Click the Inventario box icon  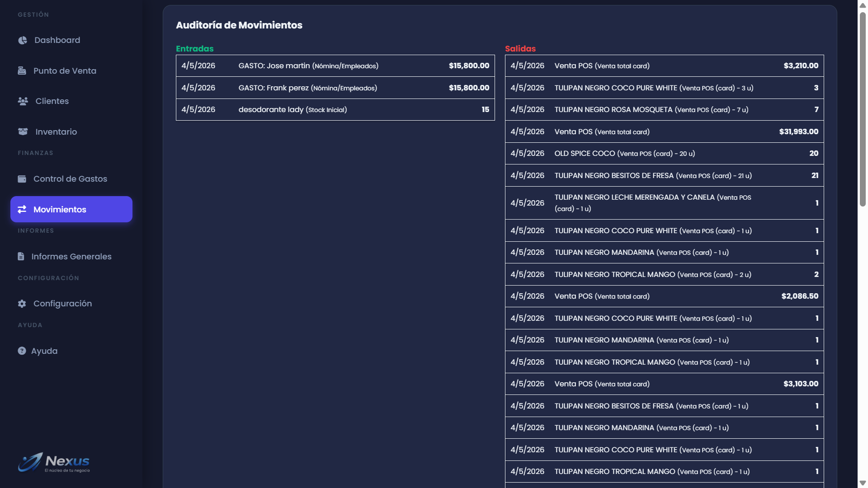click(x=23, y=131)
